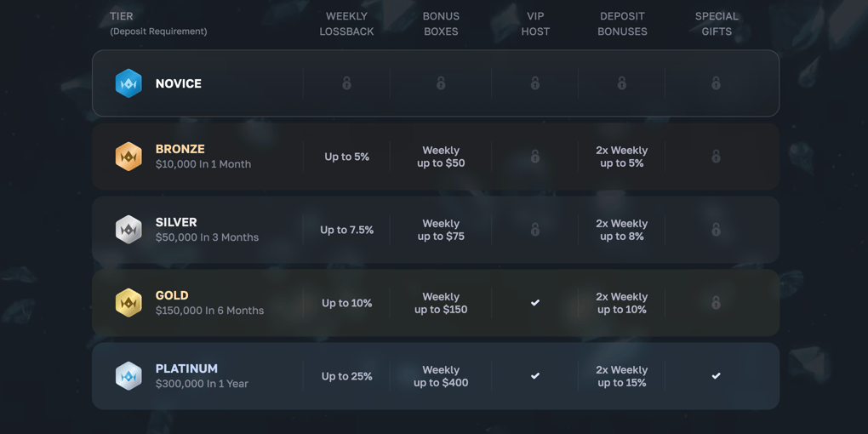Click Silver Special Gifts lock icon

pyautogui.click(x=716, y=230)
